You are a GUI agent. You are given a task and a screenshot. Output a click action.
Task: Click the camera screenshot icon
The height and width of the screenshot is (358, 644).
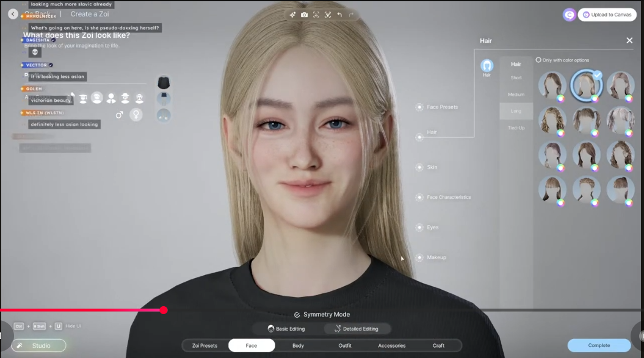tap(304, 15)
